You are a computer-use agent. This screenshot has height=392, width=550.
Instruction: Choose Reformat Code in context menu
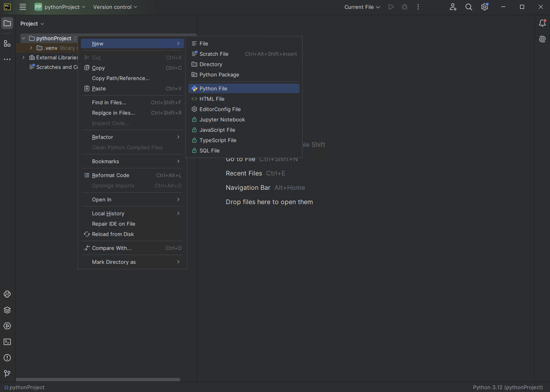point(110,175)
